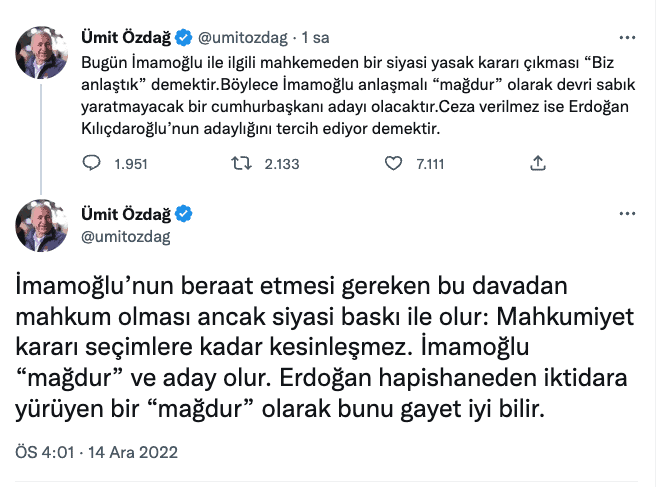Click @umitozdag handle below second tweet name
Screen dimensions: 662x487
tap(125, 236)
